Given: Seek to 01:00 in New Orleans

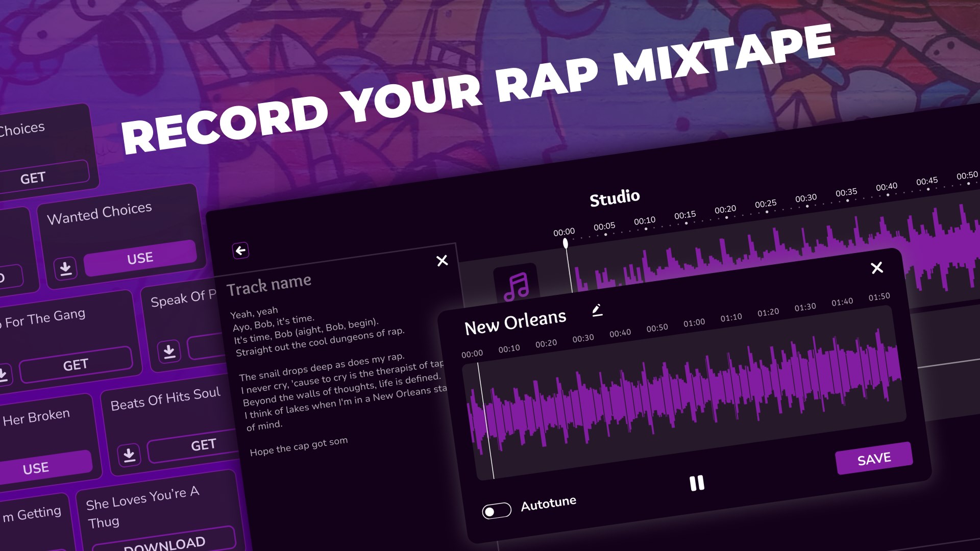Looking at the screenshot, I should coord(694,322).
